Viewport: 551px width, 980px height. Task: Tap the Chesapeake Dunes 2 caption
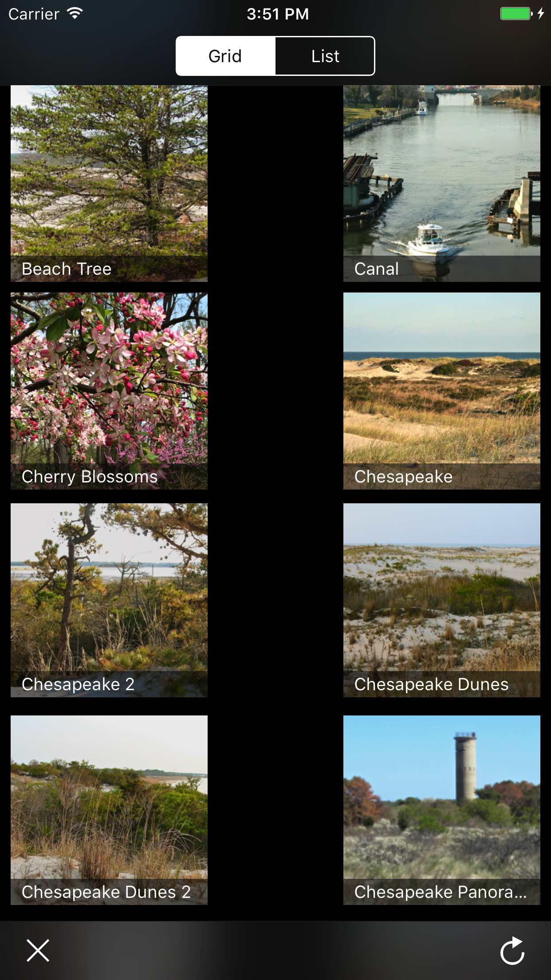point(106,892)
